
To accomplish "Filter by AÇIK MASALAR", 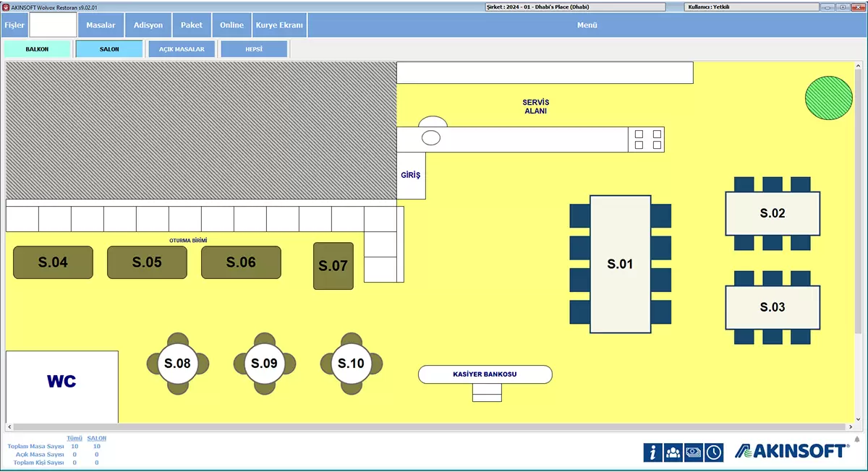I will pyautogui.click(x=182, y=49).
